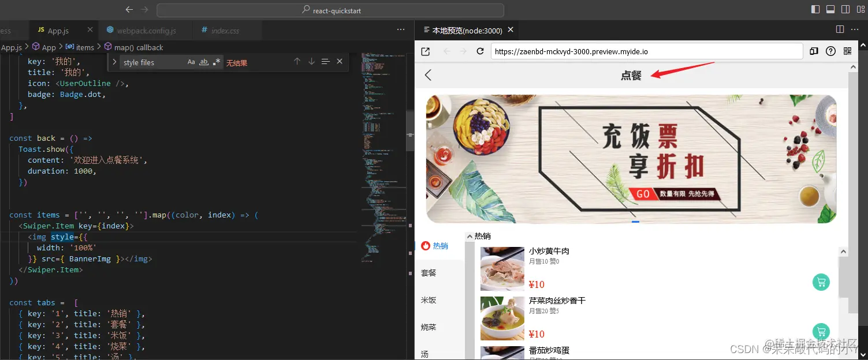Click the 番茄炒鸡蛋 dish title
Image resolution: width=868 pixels, height=360 pixels.
[x=549, y=350]
